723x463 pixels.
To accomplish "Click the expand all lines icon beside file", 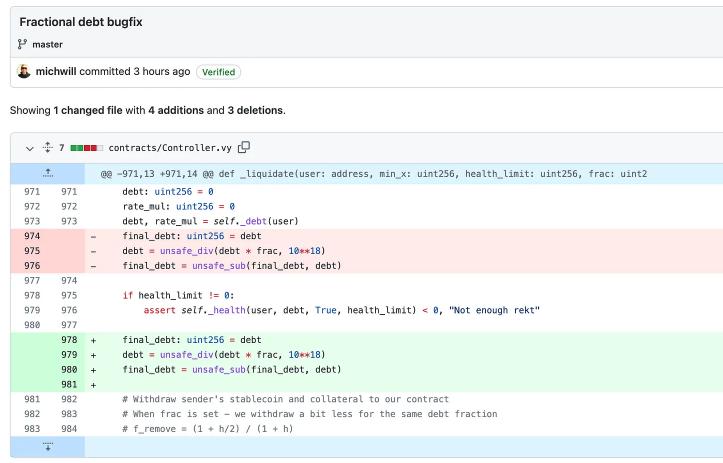I will (47, 148).
